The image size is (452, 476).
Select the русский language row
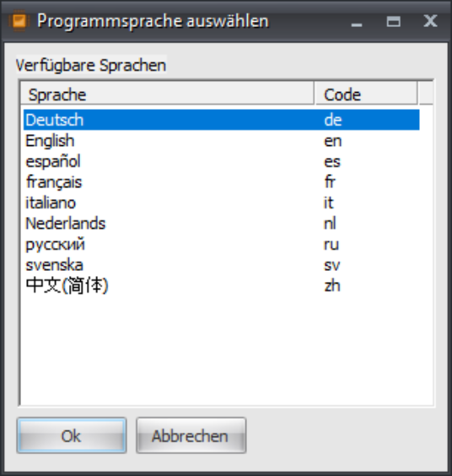222,244
